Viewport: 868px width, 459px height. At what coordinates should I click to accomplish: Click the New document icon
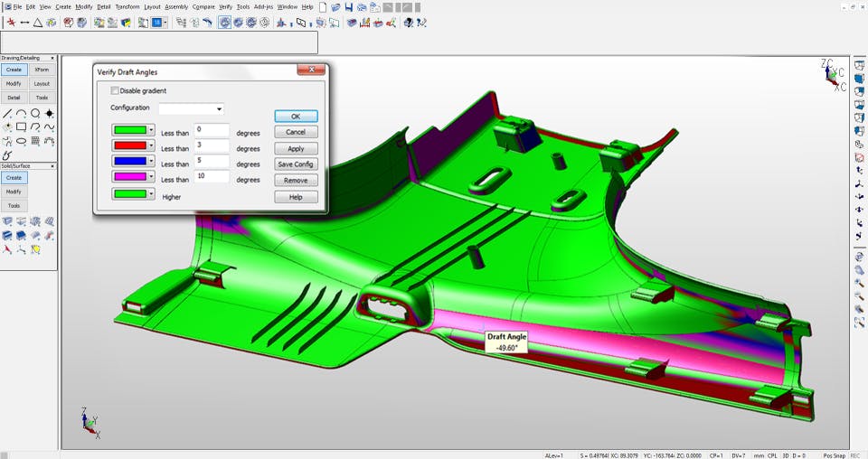[322, 7]
